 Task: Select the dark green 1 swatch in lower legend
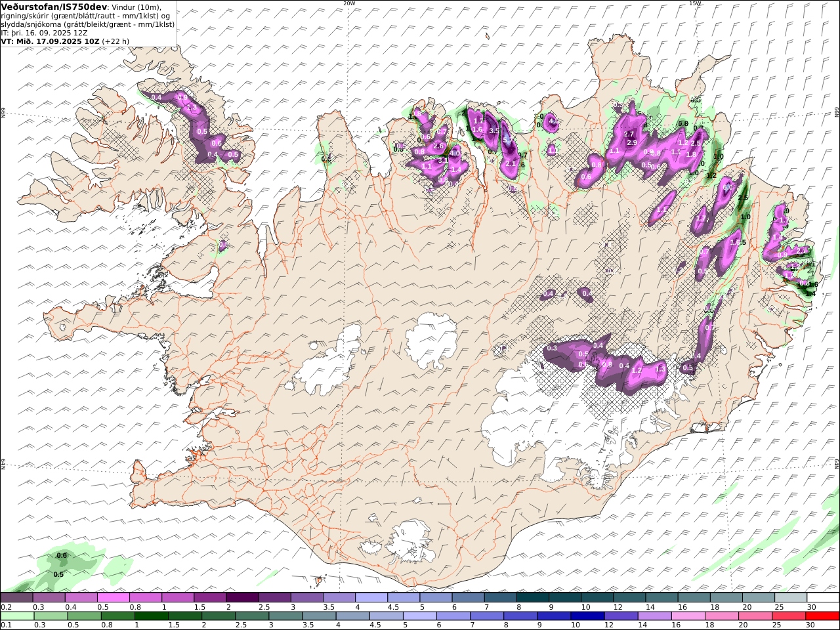(152, 616)
